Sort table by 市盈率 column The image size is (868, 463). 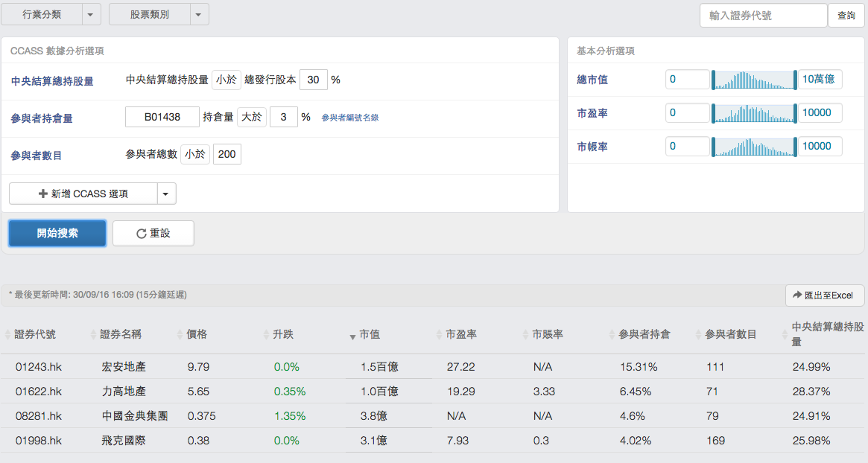coord(460,334)
